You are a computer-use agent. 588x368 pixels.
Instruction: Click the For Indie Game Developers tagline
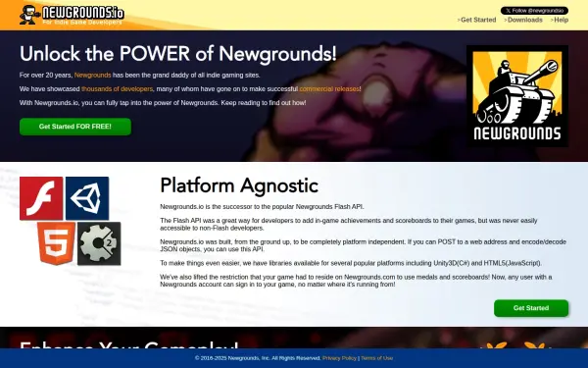pos(82,23)
